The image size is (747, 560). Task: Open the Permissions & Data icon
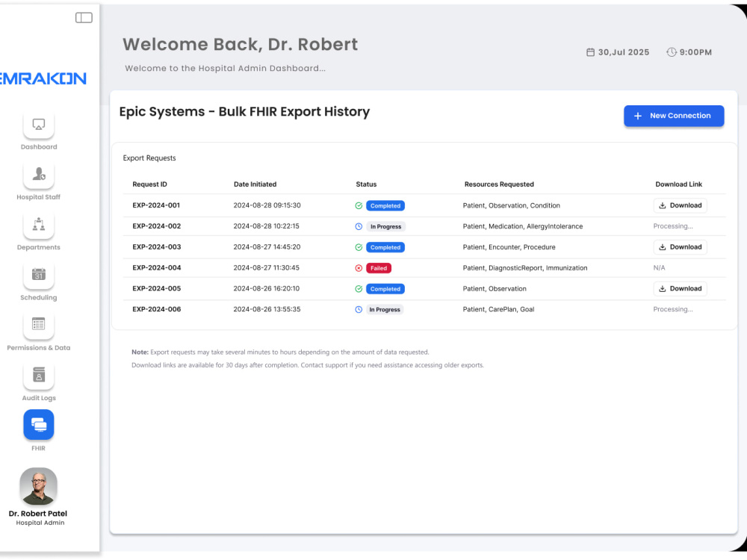[39, 325]
